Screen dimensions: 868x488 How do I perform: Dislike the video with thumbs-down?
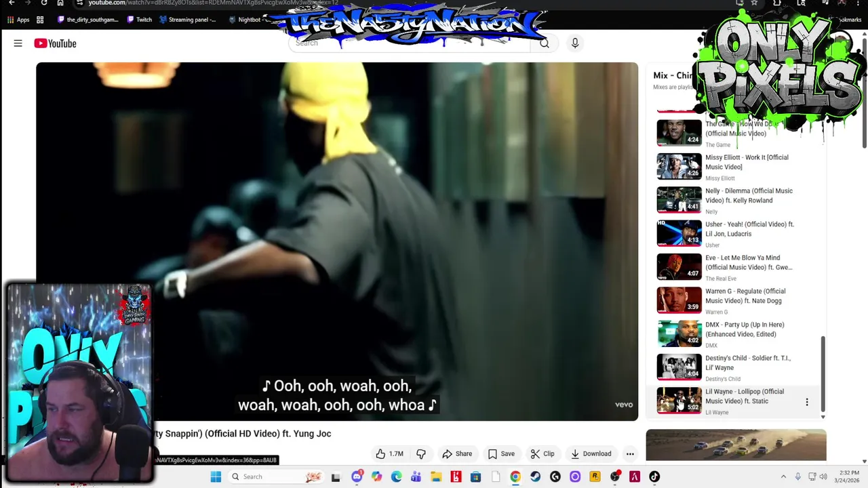click(x=421, y=453)
